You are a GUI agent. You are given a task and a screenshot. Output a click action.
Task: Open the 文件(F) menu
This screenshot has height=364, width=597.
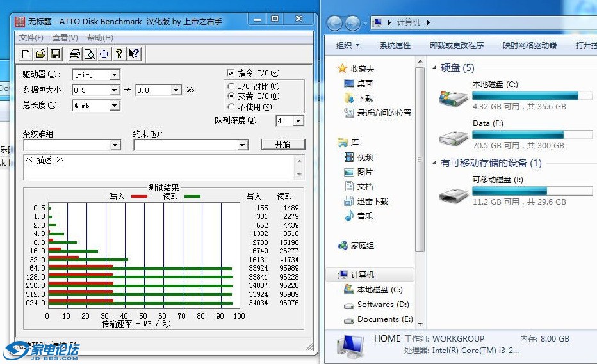point(31,38)
